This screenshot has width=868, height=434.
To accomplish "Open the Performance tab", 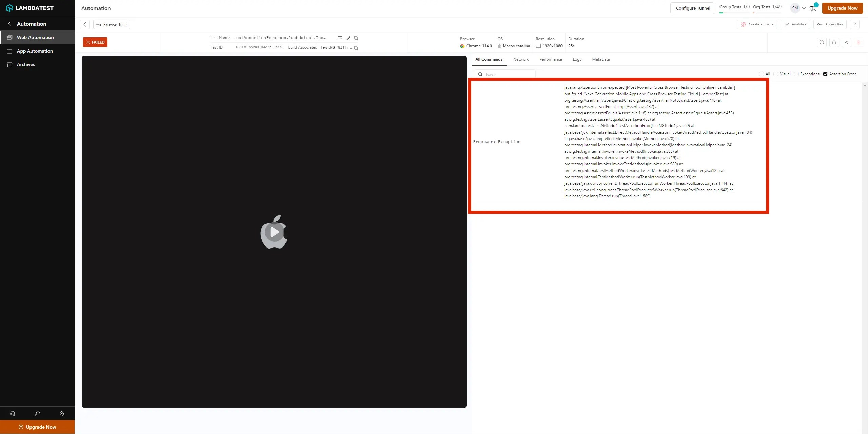I will (x=550, y=59).
